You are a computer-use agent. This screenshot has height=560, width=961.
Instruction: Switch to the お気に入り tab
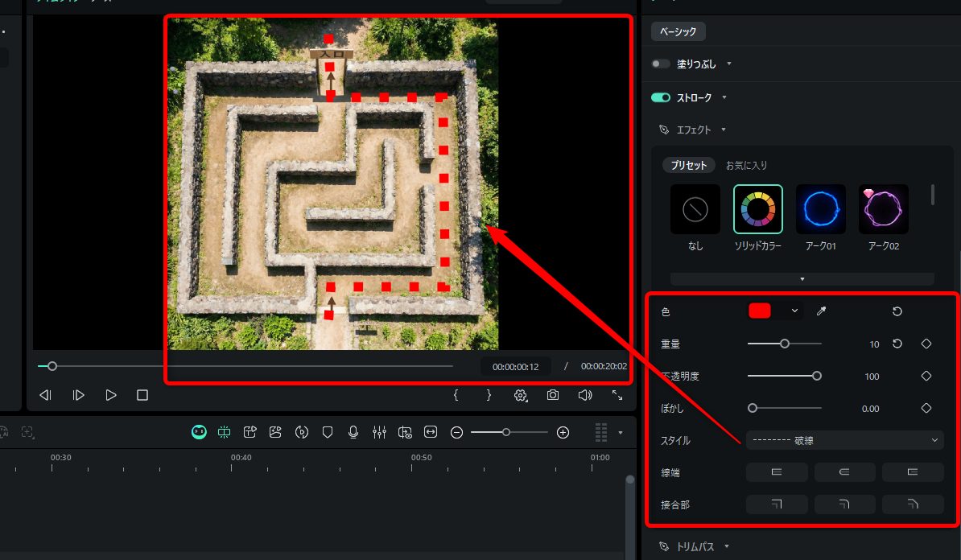click(x=746, y=165)
